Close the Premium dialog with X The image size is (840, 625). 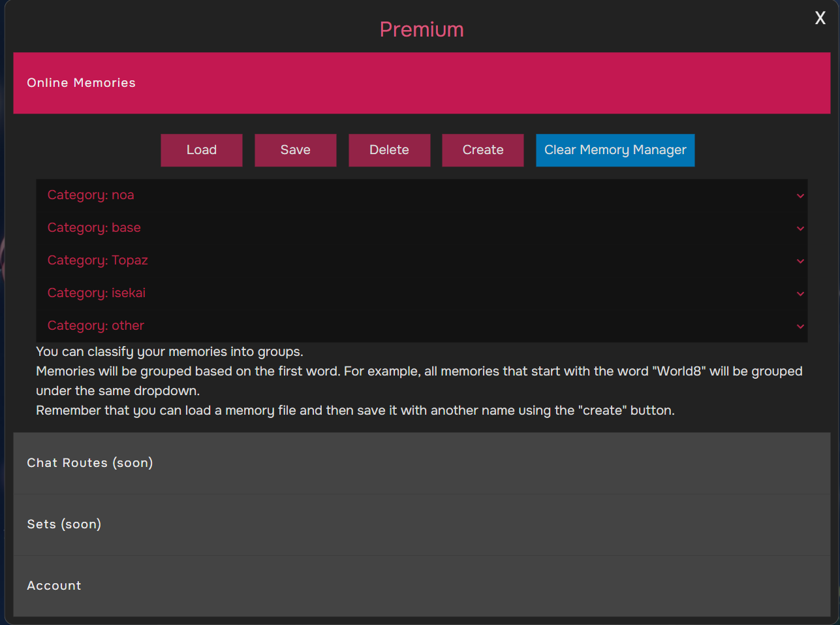pyautogui.click(x=820, y=18)
